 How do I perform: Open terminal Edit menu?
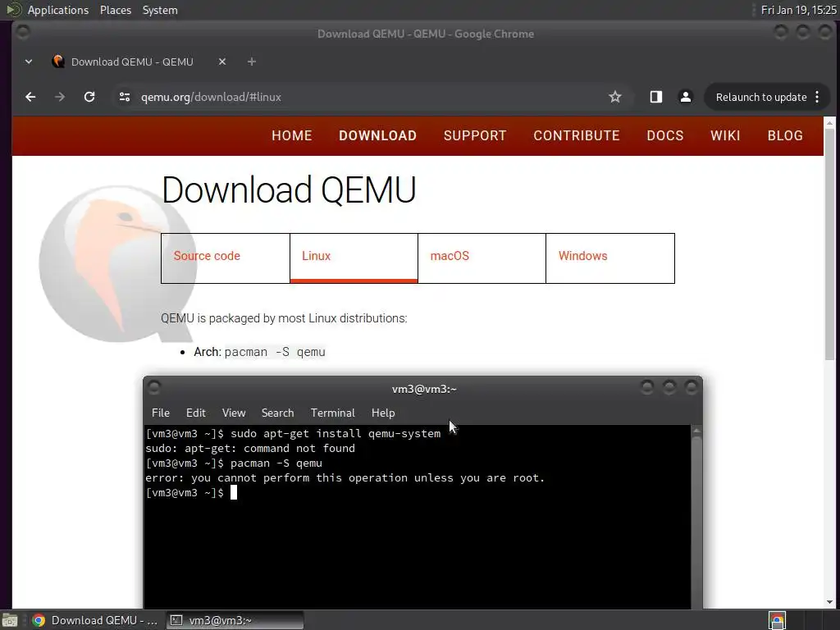click(x=195, y=413)
